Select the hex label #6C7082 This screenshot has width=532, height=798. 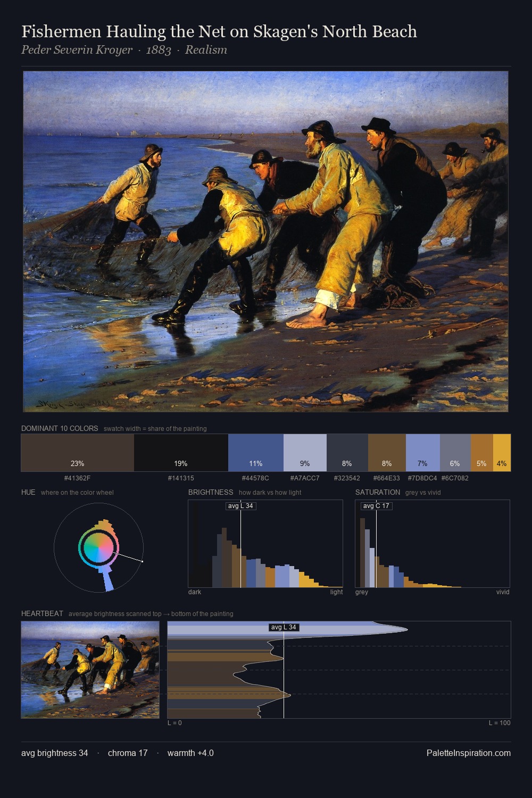tap(455, 478)
